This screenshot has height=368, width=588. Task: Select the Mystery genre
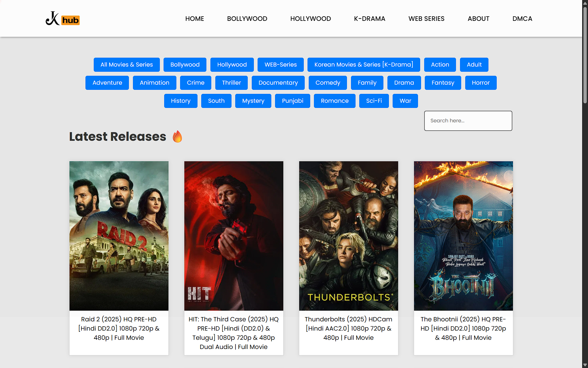tap(253, 101)
